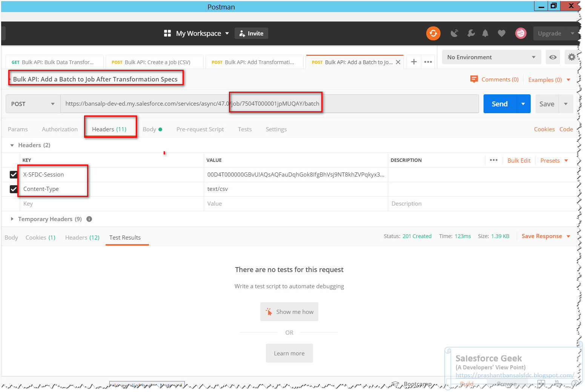The height and width of the screenshot is (392, 585).
Task: Click the workspace grid icon
Action: [167, 33]
